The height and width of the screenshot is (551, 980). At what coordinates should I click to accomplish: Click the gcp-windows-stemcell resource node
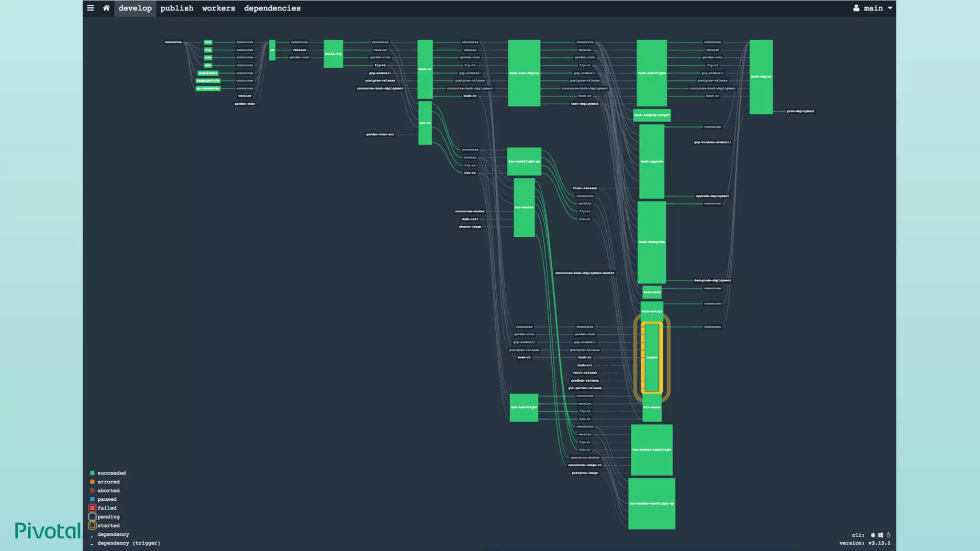tap(712, 142)
